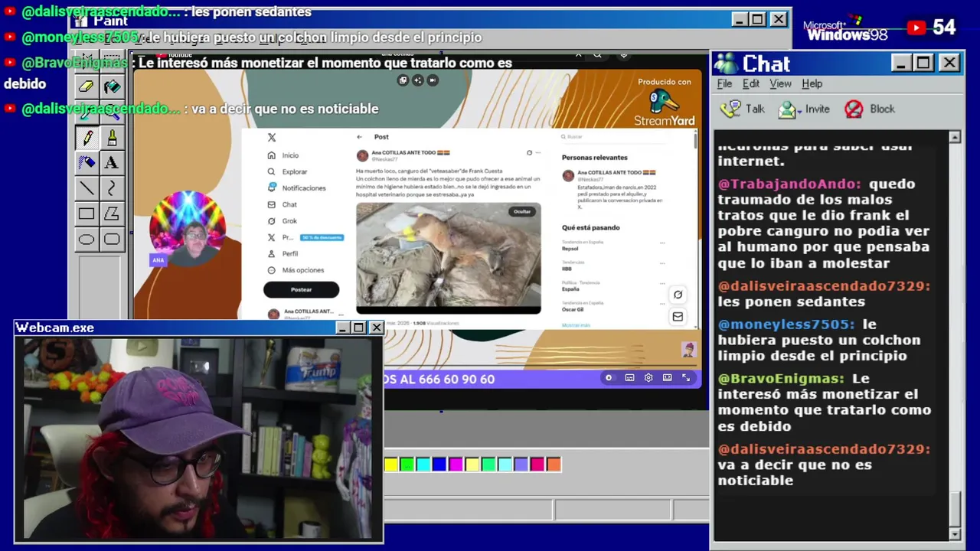Click the X logo in the sidebar
Screen dimensions: 980x551
271,138
